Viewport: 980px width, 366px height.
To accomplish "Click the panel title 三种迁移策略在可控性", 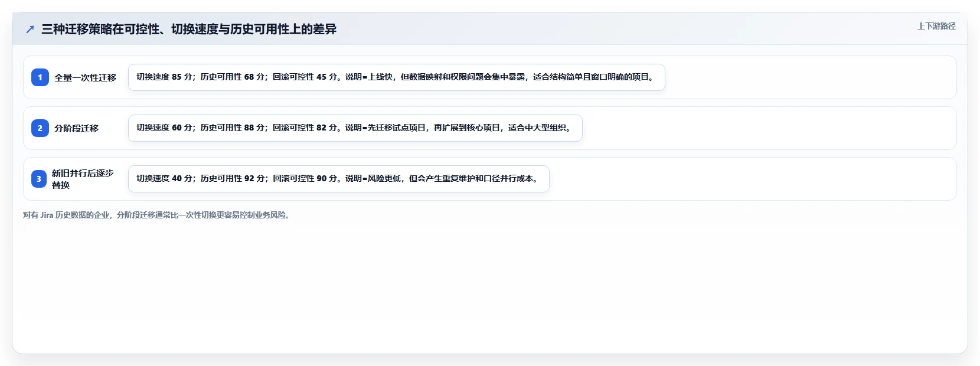I will (189, 29).
